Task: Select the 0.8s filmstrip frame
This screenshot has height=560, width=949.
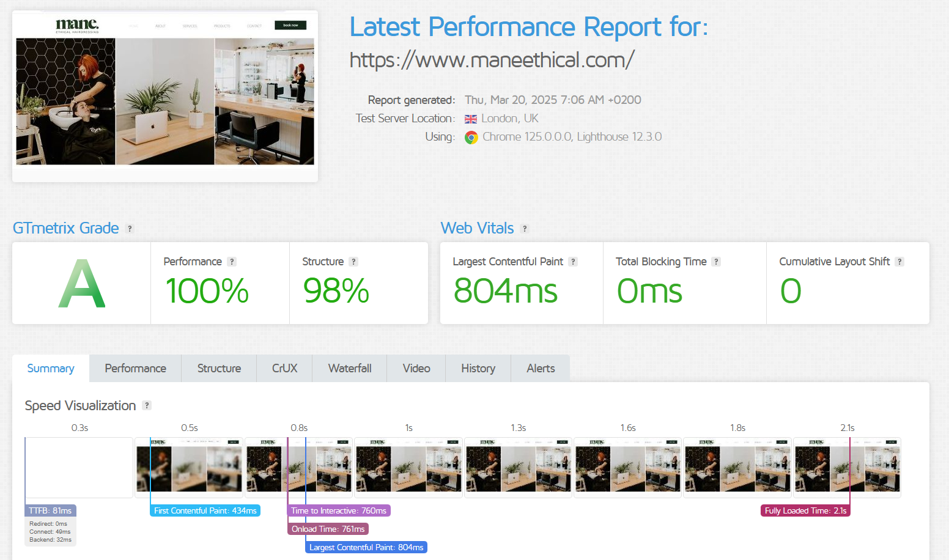Action: [298, 468]
